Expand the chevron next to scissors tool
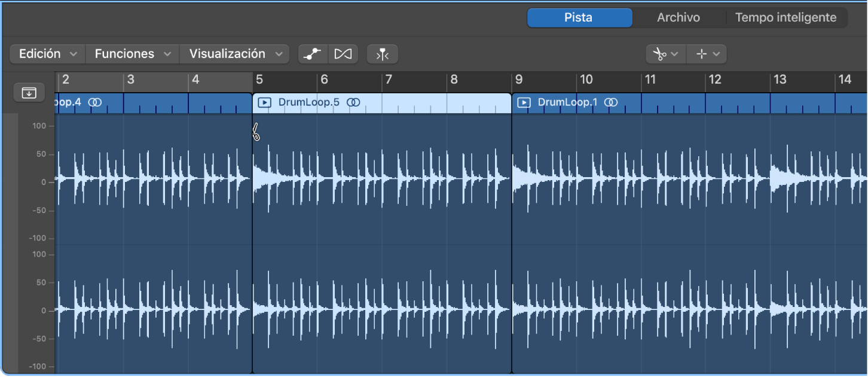 (x=674, y=54)
